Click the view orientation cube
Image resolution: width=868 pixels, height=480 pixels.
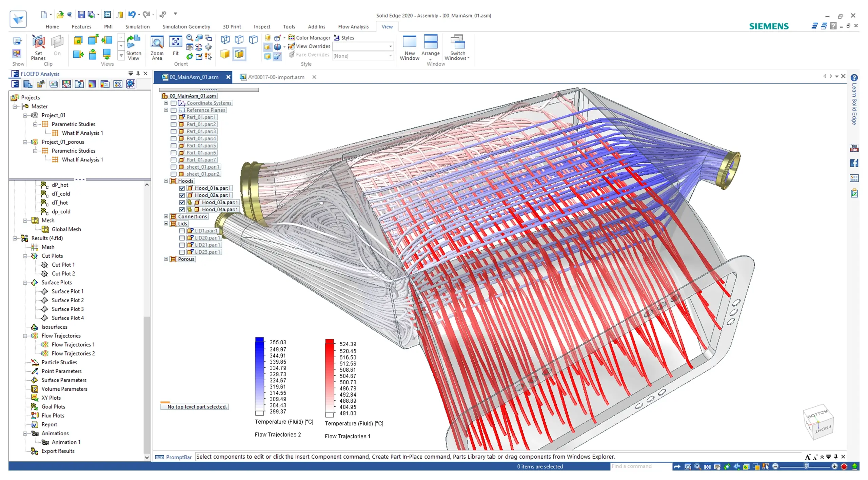(x=818, y=422)
